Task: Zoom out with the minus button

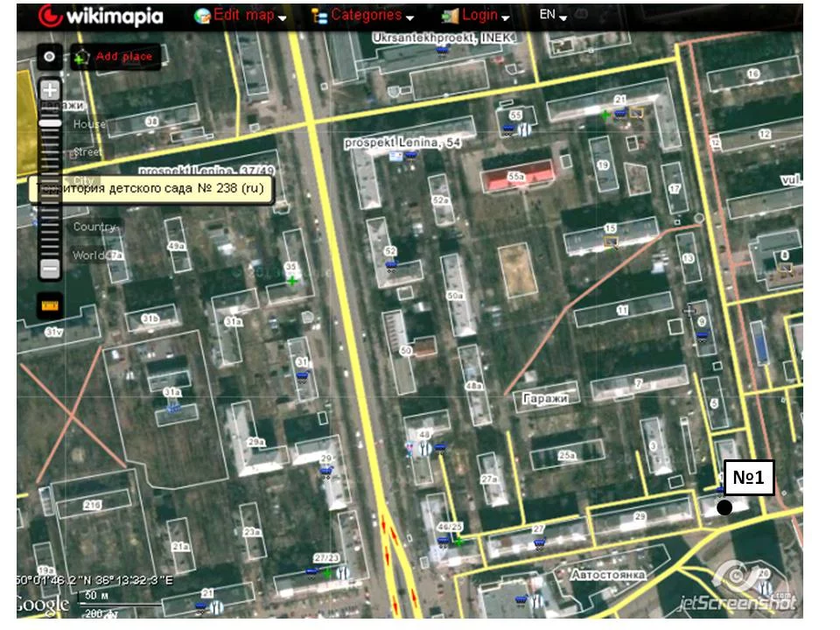Action: (x=50, y=269)
